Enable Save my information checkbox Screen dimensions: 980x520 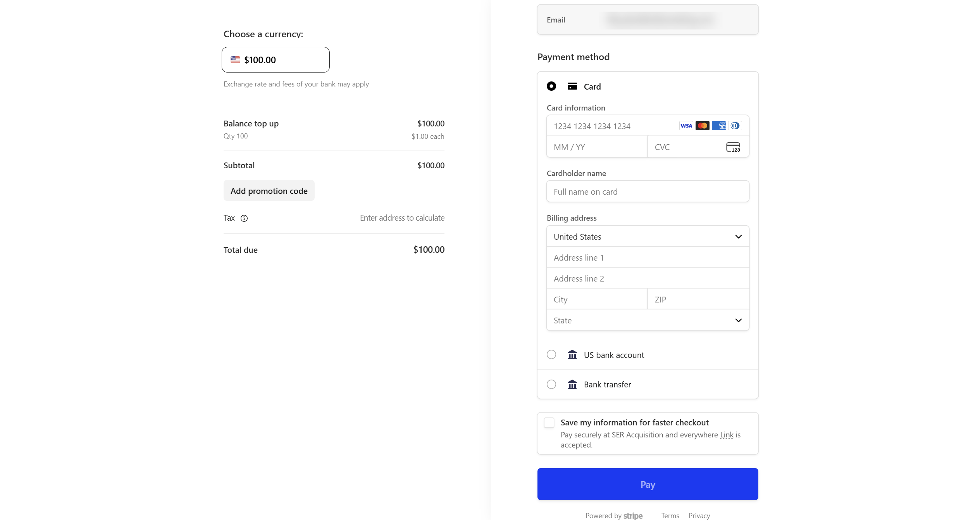549,423
